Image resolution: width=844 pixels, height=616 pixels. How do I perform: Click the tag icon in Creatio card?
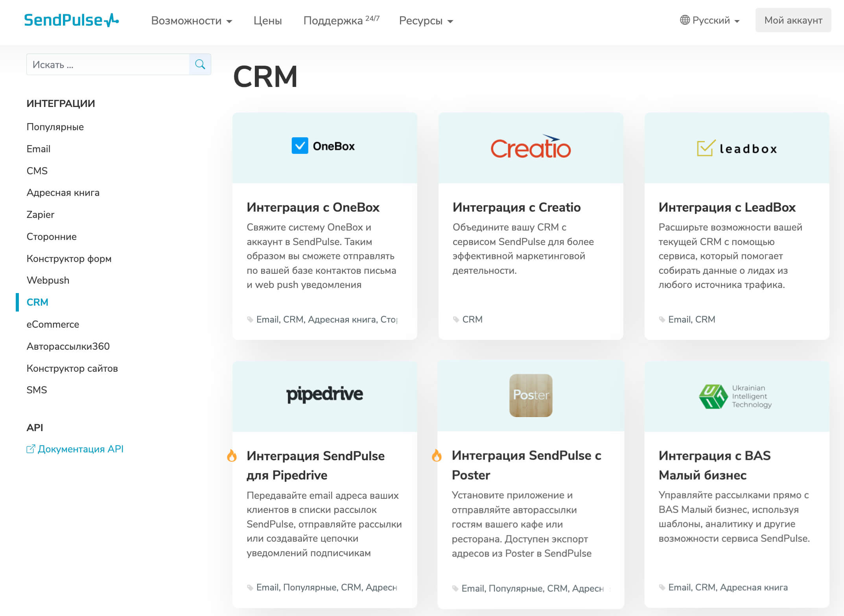tap(456, 319)
